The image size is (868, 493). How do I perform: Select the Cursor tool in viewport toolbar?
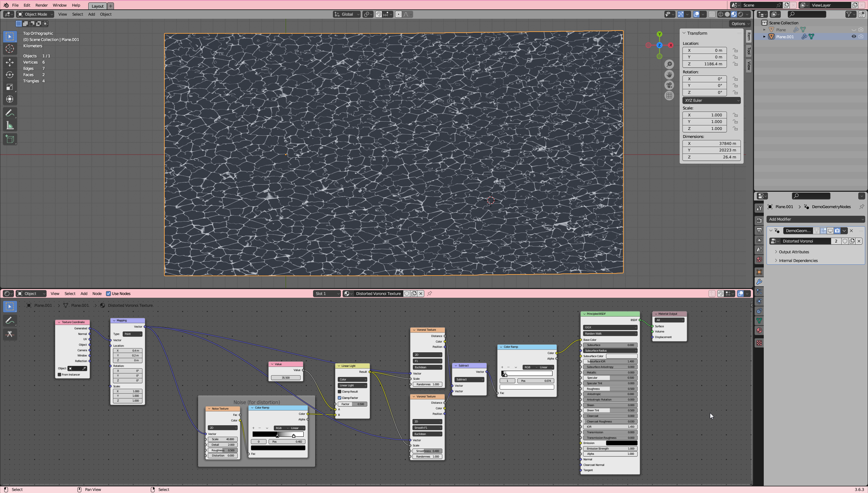pos(10,49)
